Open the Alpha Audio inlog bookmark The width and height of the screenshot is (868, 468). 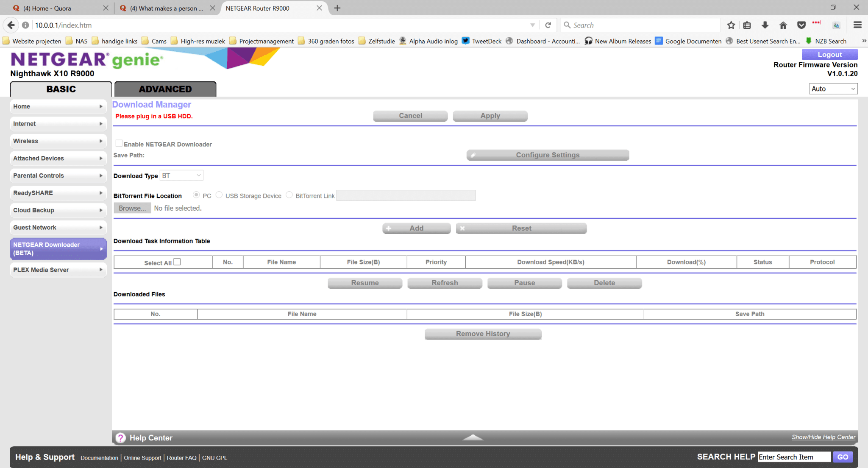(428, 41)
